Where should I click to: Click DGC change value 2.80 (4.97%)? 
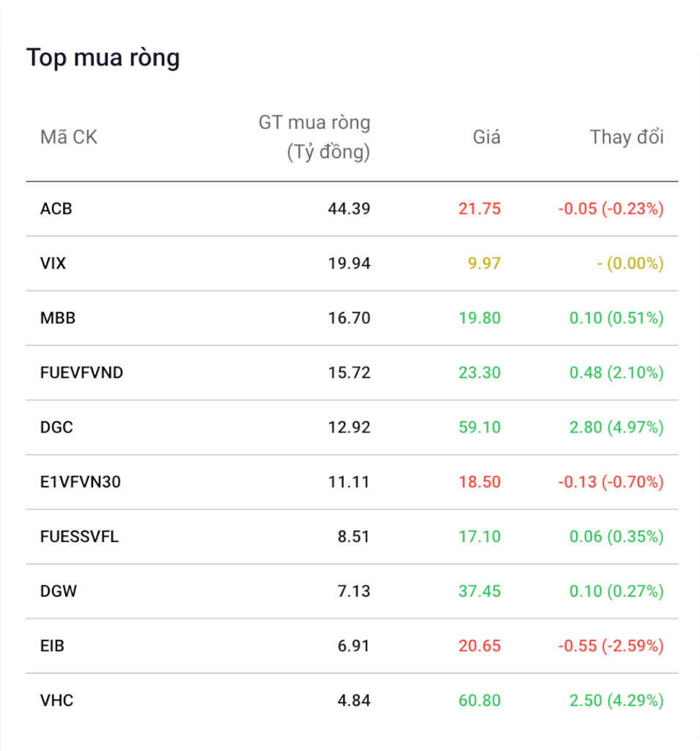click(x=616, y=428)
